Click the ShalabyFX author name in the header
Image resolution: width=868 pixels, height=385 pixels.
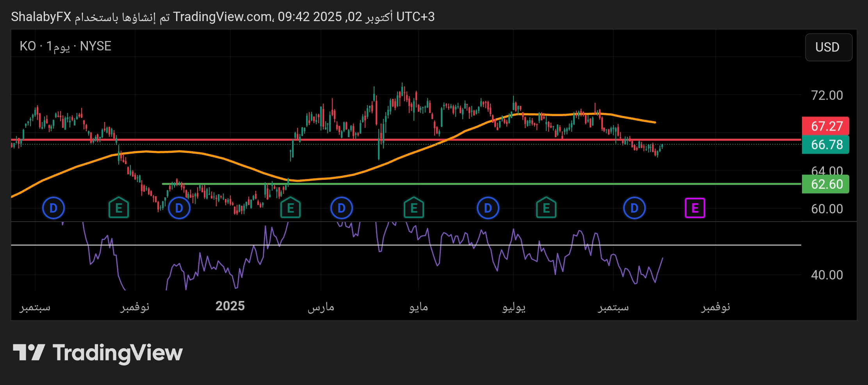tap(41, 17)
